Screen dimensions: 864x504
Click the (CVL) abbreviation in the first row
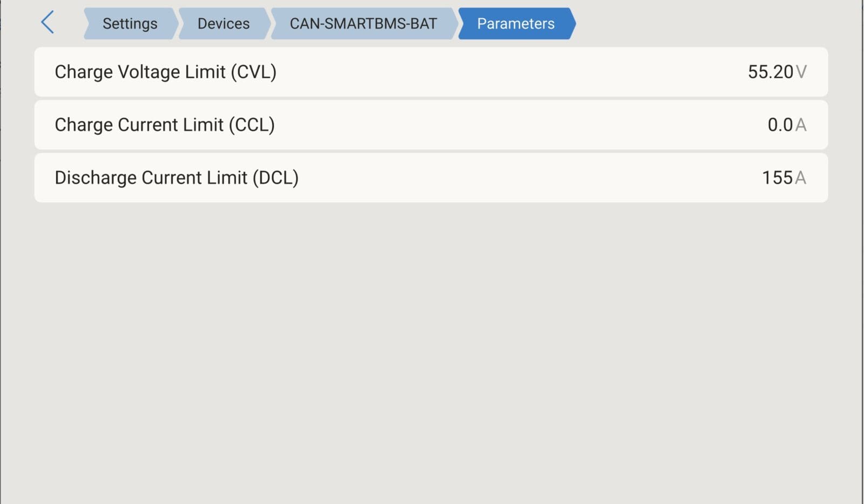click(x=253, y=72)
